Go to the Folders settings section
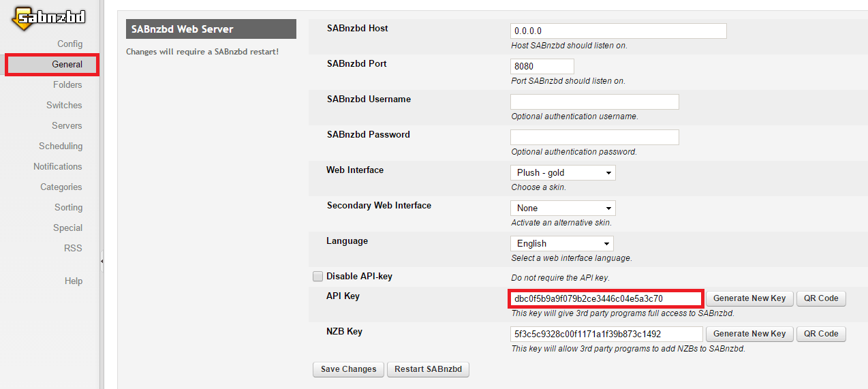The height and width of the screenshot is (389, 868). coord(67,85)
